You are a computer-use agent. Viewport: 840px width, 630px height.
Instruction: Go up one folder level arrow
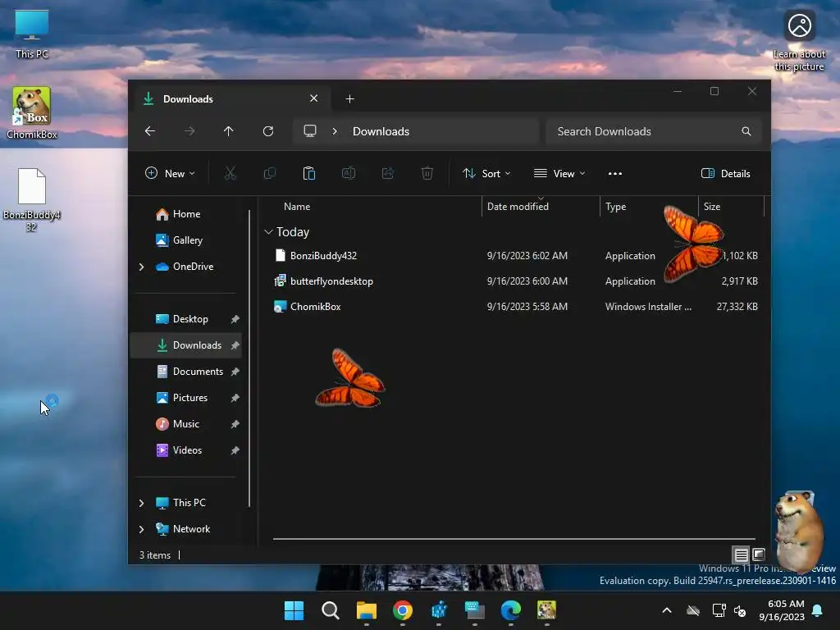(229, 131)
